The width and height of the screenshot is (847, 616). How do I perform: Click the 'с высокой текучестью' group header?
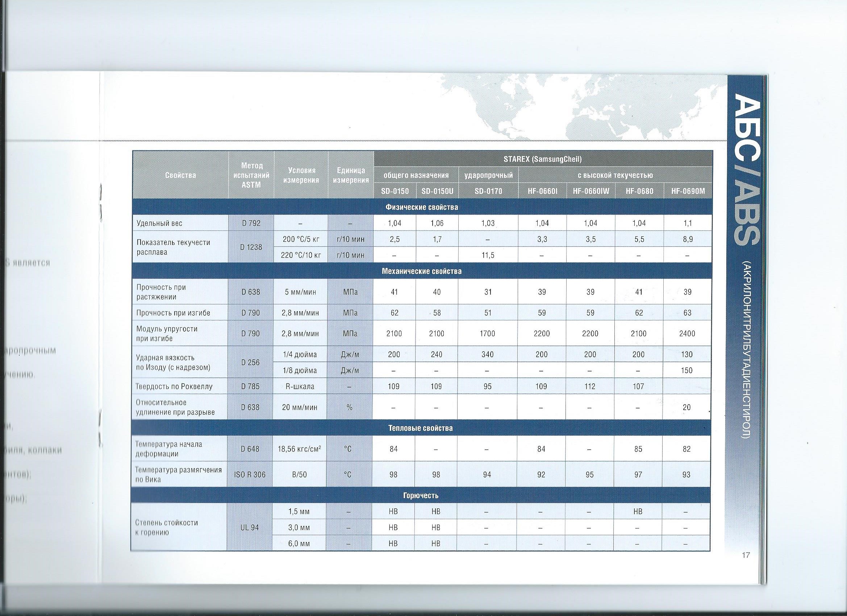pyautogui.click(x=615, y=175)
